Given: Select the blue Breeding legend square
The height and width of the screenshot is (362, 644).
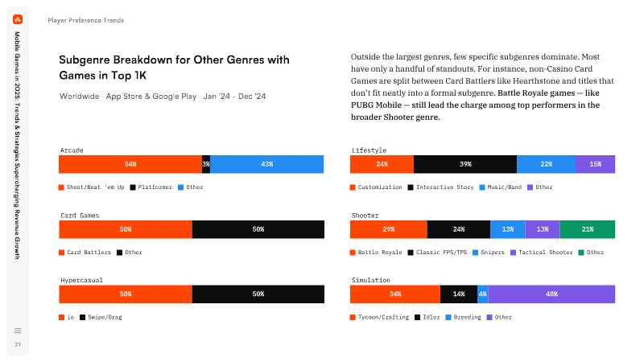Looking at the screenshot, I should click(x=448, y=317).
